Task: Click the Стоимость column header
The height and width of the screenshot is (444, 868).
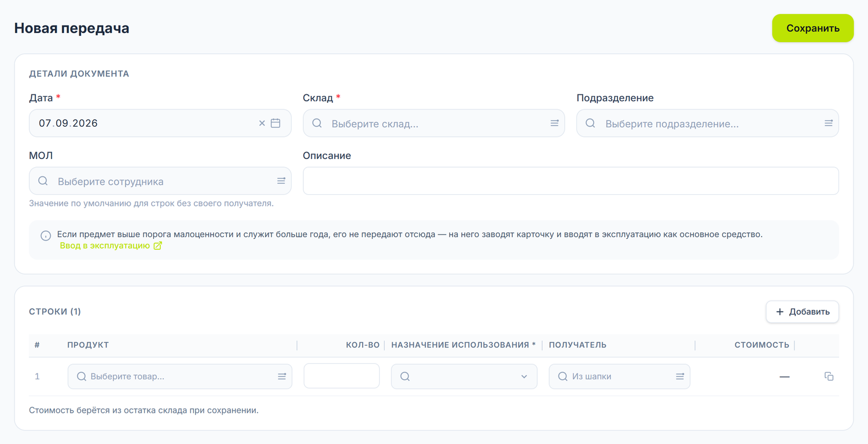Action: point(762,345)
